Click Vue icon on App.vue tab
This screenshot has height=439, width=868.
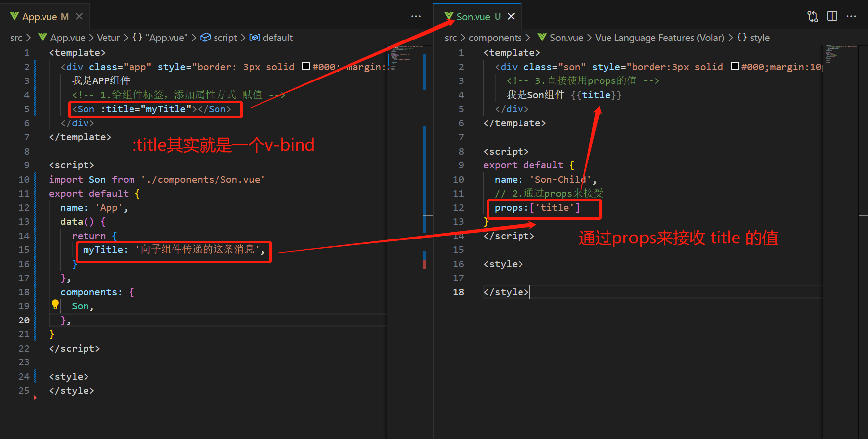tap(14, 16)
